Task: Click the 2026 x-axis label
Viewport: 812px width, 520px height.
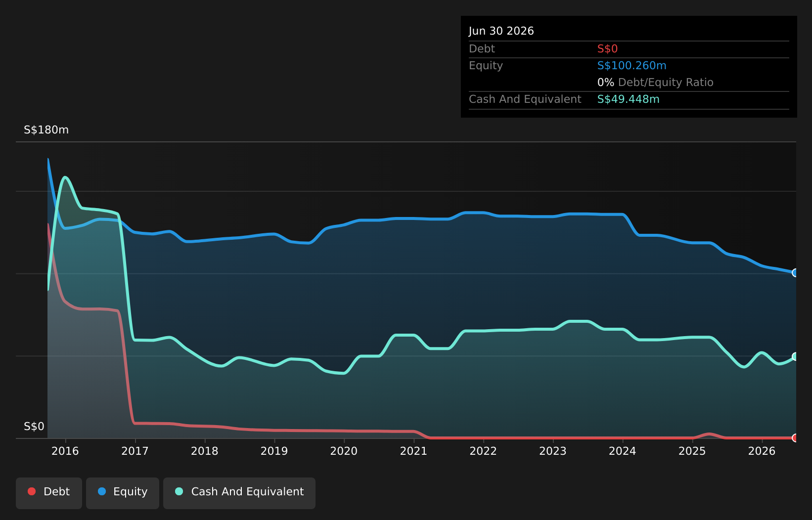Action: pyautogui.click(x=762, y=451)
